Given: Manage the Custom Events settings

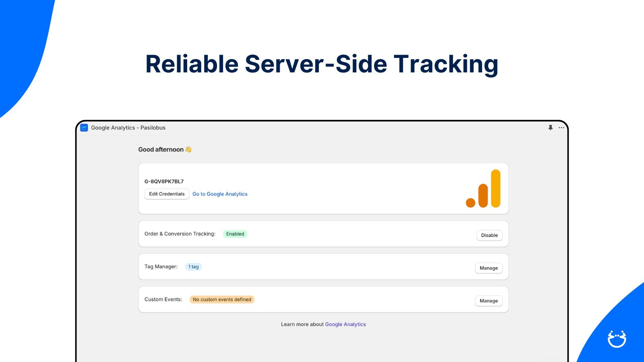Looking at the screenshot, I should (489, 301).
